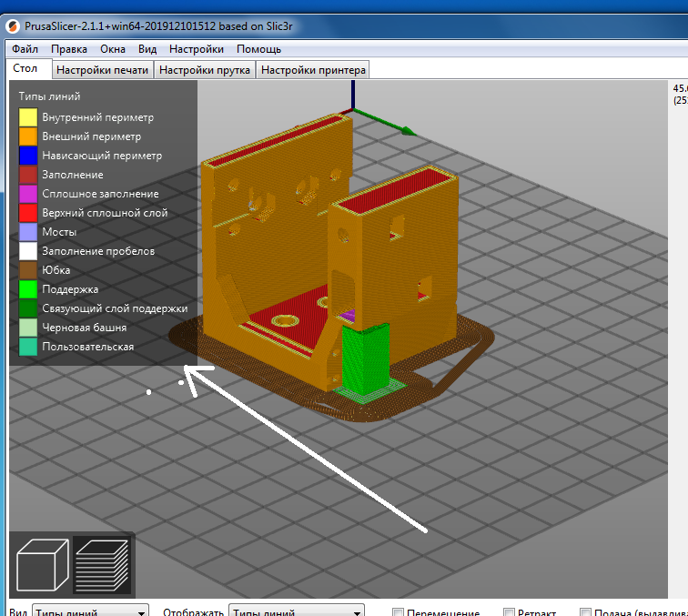The image size is (688, 616).
Task: Toggle the Ретракт checkbox
Action: (x=509, y=612)
